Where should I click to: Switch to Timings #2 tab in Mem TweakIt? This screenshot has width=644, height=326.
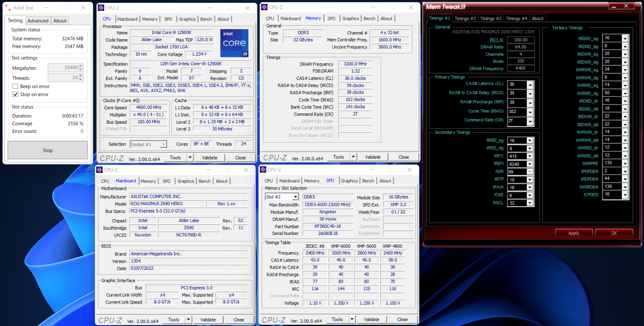coord(465,18)
